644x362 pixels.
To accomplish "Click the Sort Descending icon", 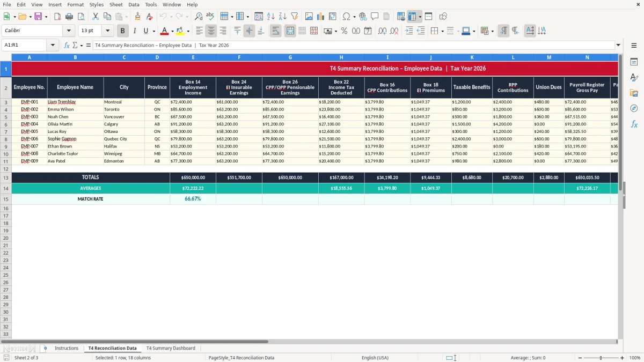I will click(x=282, y=17).
